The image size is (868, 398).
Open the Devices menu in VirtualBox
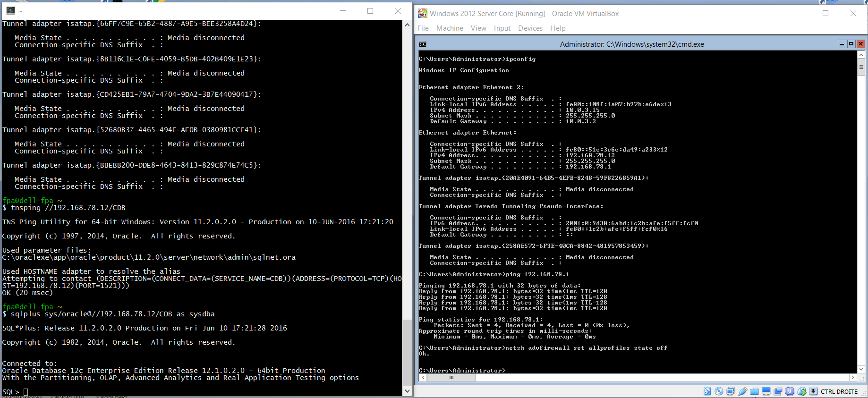point(530,28)
